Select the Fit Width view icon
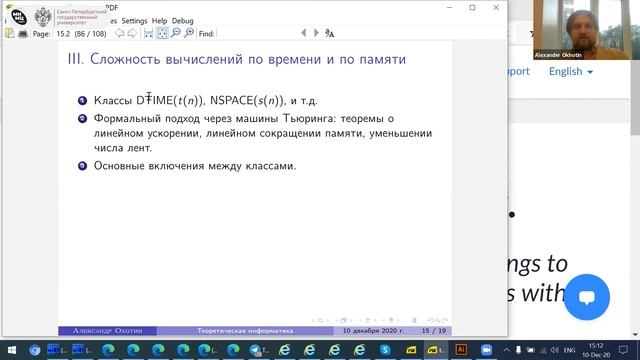 point(149,33)
